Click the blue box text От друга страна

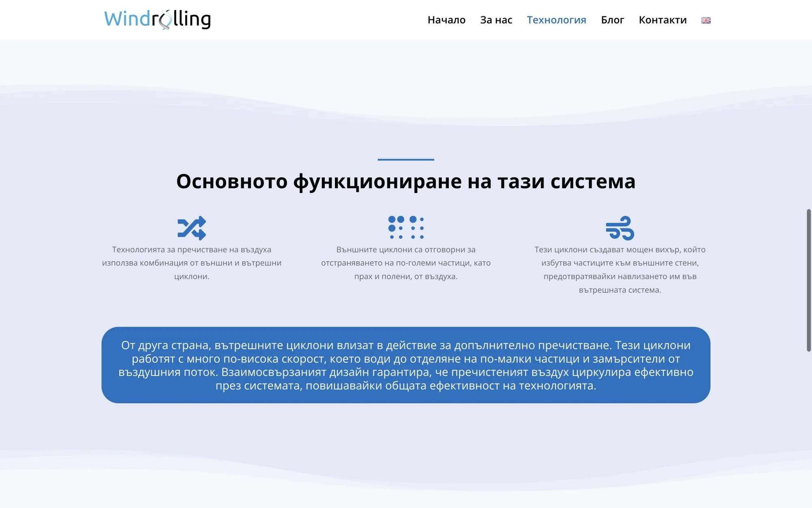406,365
